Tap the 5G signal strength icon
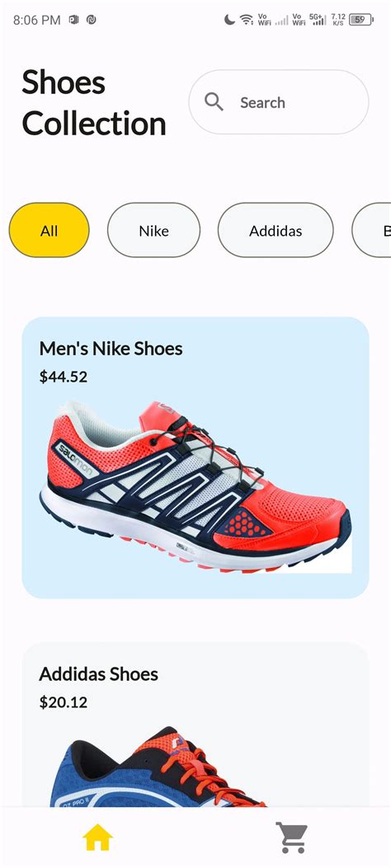Screen dimensions: 391x868 (317, 20)
